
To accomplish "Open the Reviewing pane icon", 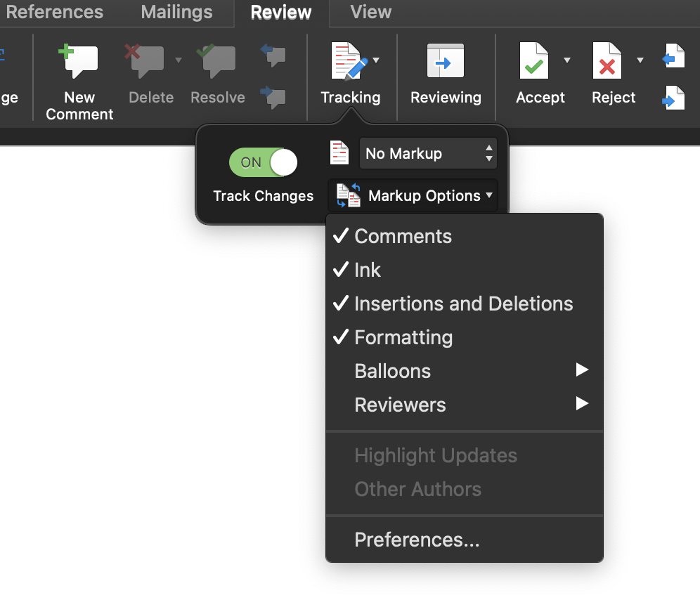I will (446, 62).
